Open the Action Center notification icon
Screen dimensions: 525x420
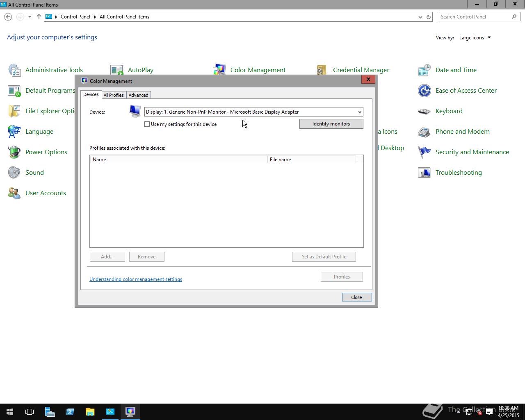[x=489, y=412]
